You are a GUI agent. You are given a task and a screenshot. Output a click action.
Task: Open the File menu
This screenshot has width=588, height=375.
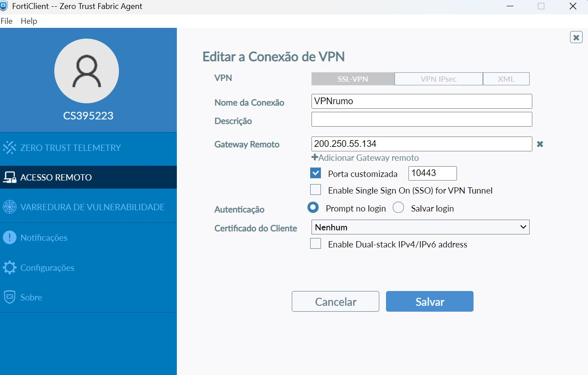[x=7, y=21]
